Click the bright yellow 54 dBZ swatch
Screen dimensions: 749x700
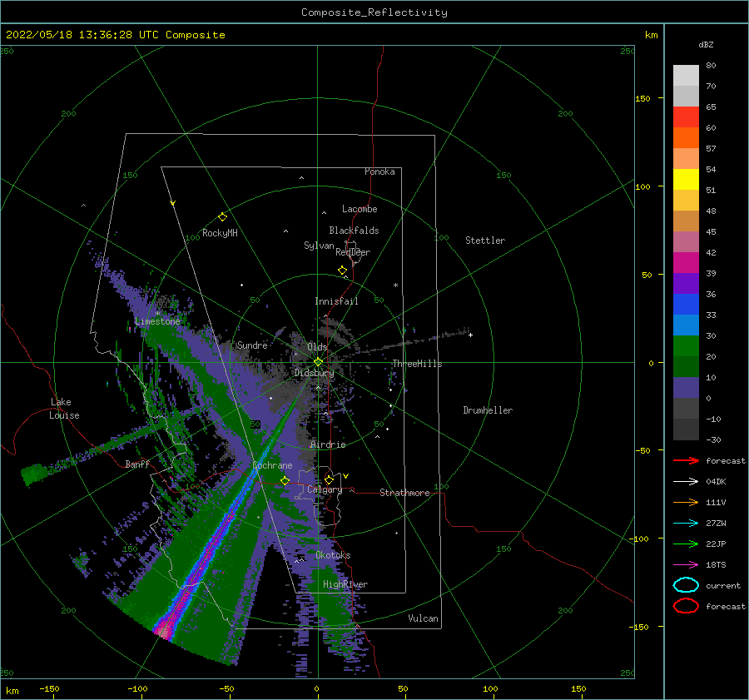click(x=686, y=179)
